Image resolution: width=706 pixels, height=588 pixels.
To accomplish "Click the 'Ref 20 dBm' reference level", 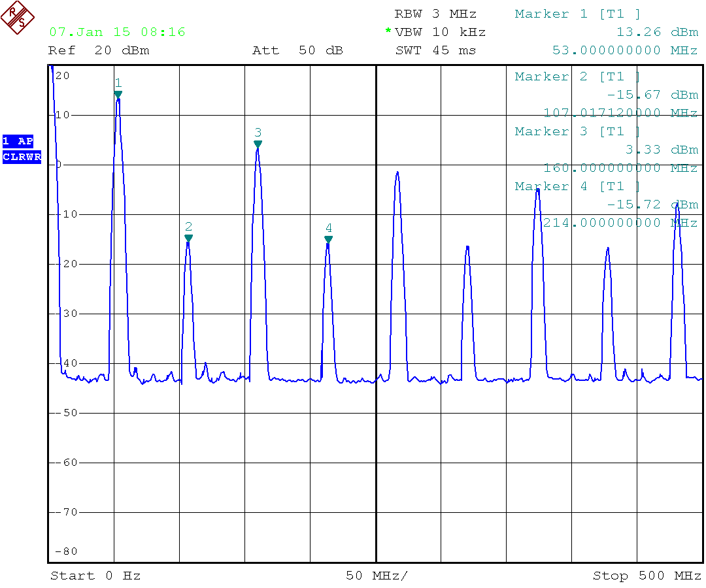I will coord(99,50).
